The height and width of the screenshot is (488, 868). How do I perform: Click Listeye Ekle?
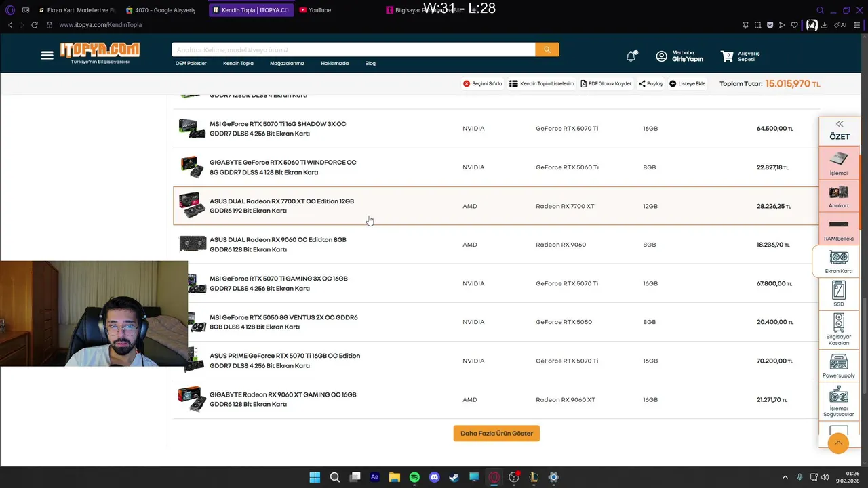(688, 84)
